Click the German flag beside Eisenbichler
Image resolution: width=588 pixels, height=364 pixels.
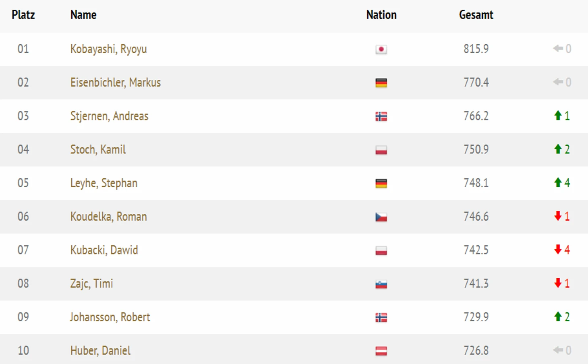pyautogui.click(x=381, y=83)
